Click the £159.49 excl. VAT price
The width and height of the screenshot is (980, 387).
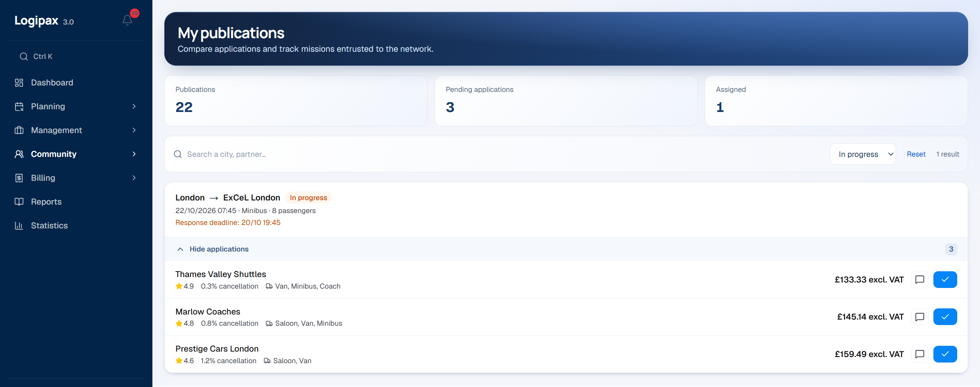[869, 354]
